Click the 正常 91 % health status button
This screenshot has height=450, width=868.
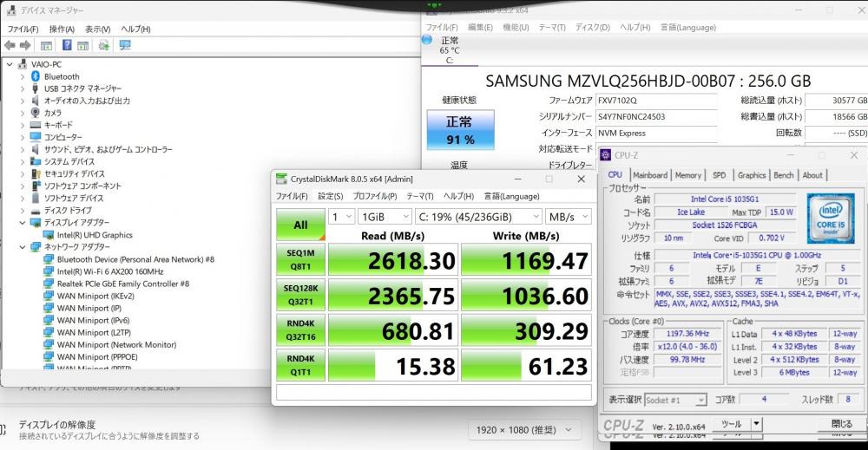[460, 130]
